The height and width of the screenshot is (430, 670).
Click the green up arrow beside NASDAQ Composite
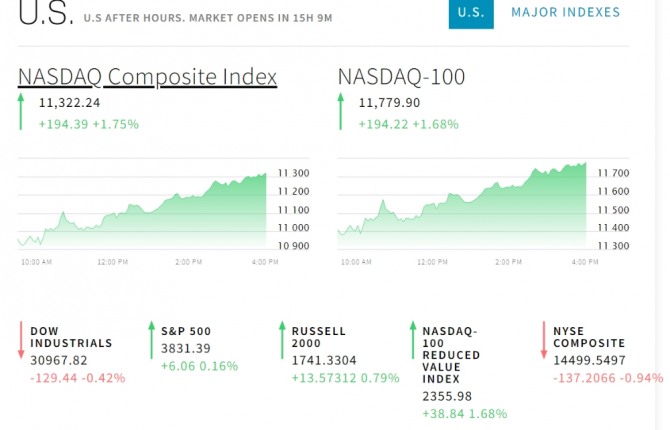coord(21,112)
